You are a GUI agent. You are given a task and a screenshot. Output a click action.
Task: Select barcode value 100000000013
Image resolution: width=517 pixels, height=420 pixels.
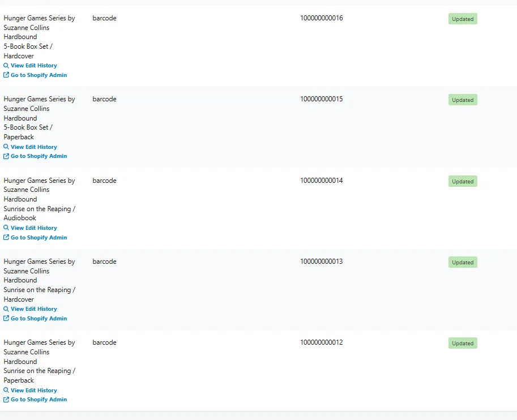322,262
